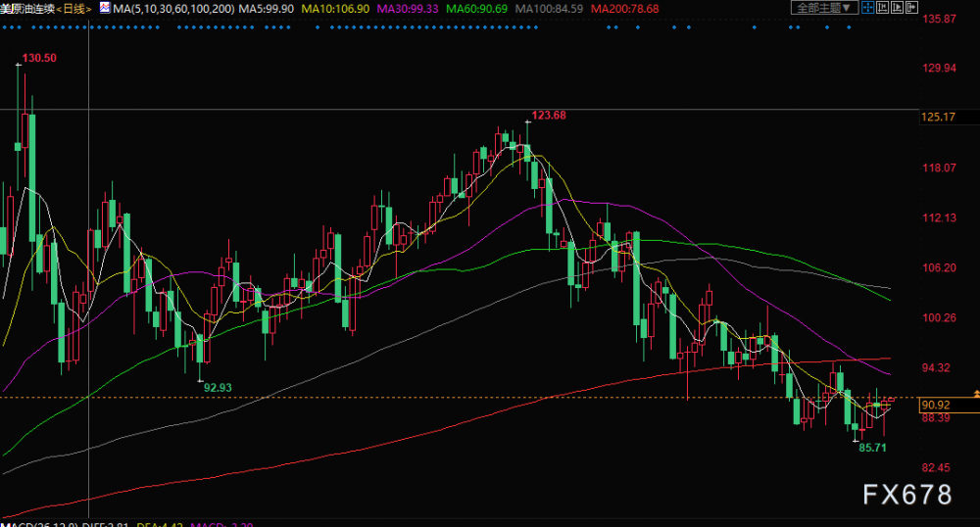Open the MA indicator chart icon

pos(105,8)
